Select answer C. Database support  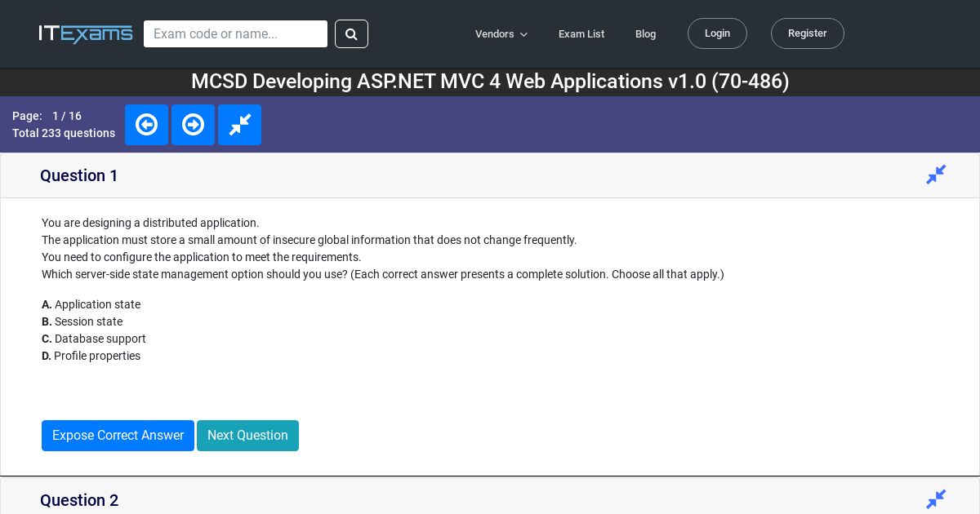pos(94,339)
